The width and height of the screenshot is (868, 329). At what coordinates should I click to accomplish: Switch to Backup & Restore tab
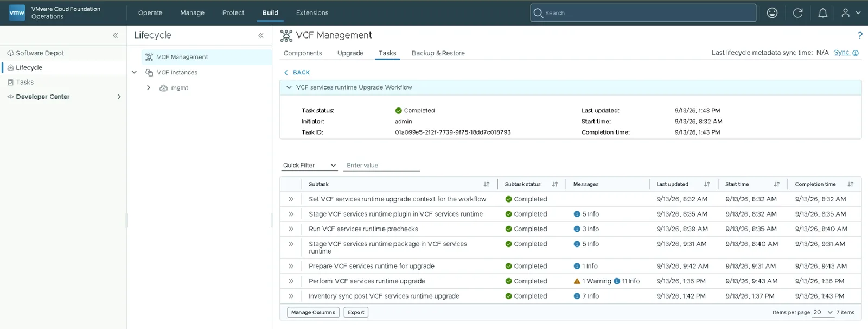[438, 53]
